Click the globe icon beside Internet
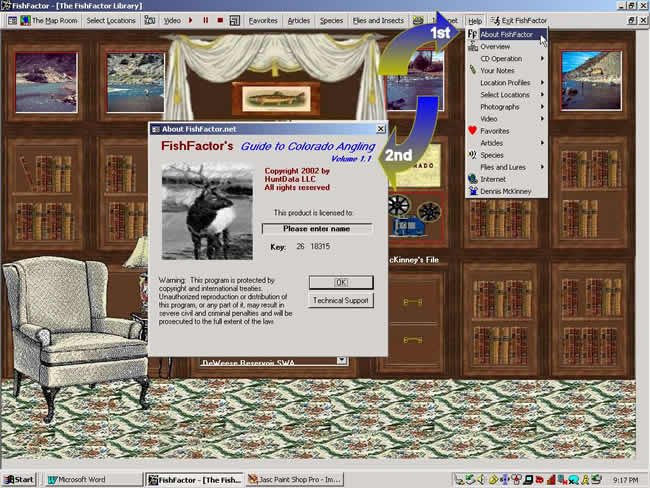 (473, 179)
